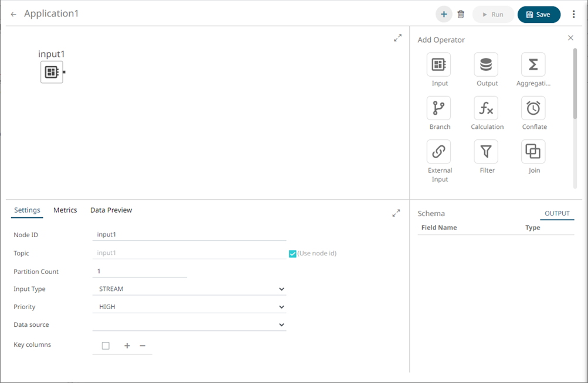Expand the Data source dropdown
The image size is (588, 383).
[189, 324]
